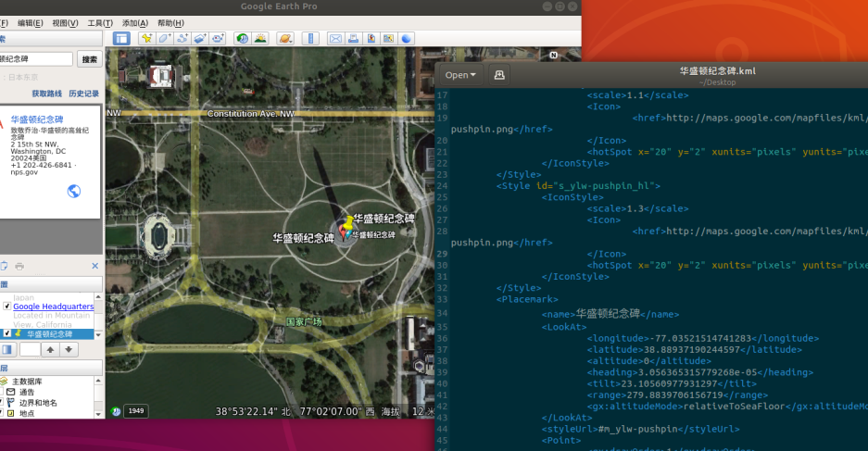The width and height of the screenshot is (868, 451).
Task: Move selected place up with arrow button
Action: click(50, 350)
